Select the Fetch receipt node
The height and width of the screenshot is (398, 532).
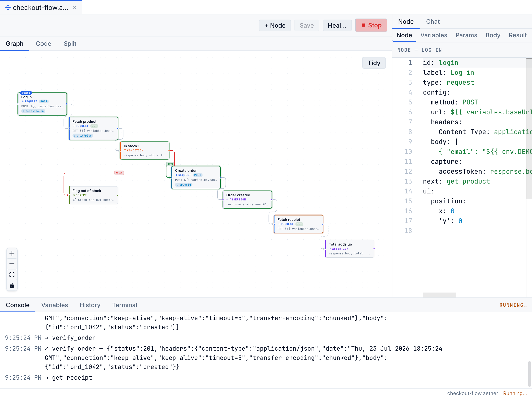tap(299, 224)
